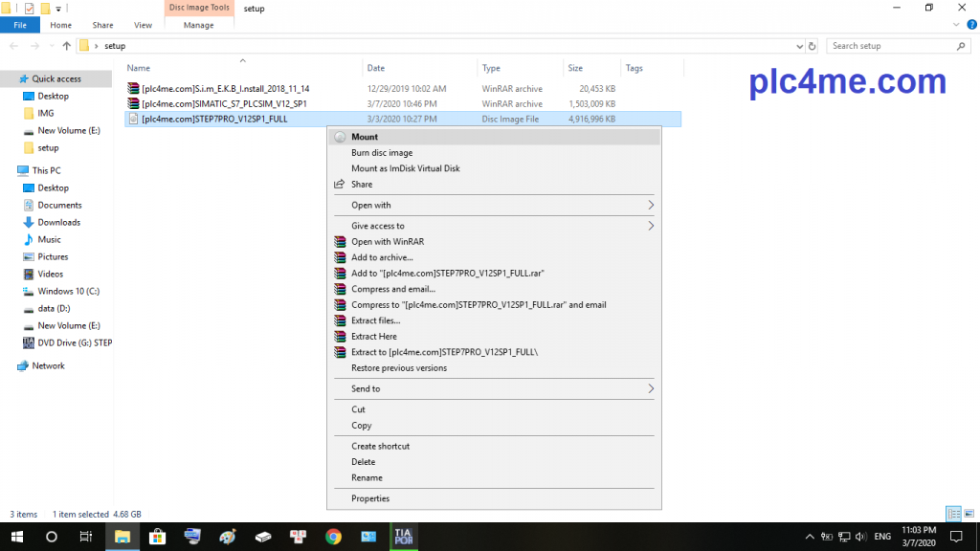Select Add to archive... option

[382, 257]
